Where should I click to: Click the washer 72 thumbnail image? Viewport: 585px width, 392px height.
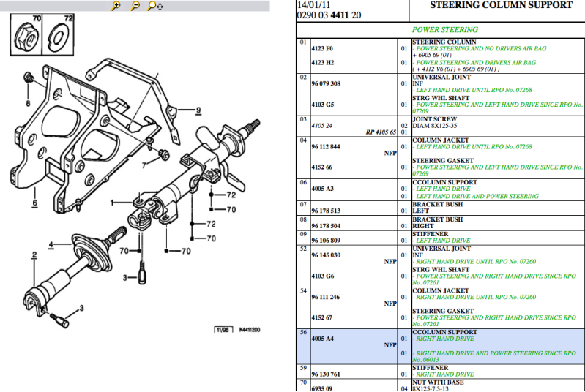click(x=58, y=34)
